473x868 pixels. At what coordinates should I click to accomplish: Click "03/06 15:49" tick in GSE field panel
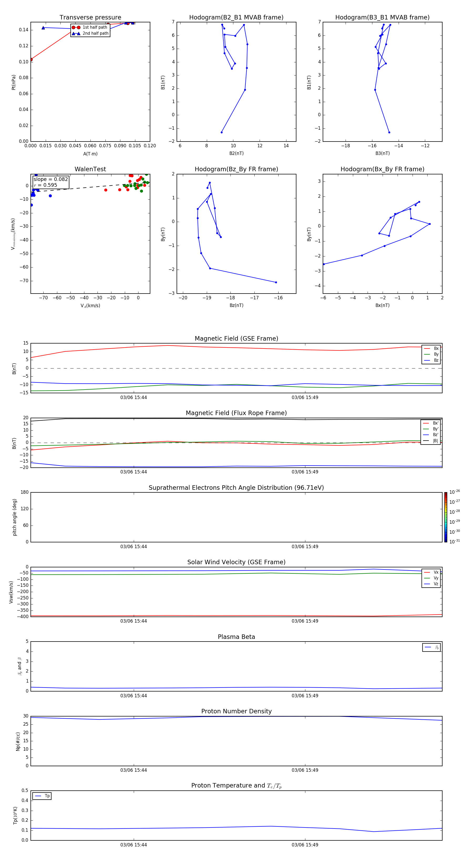tap(305, 397)
